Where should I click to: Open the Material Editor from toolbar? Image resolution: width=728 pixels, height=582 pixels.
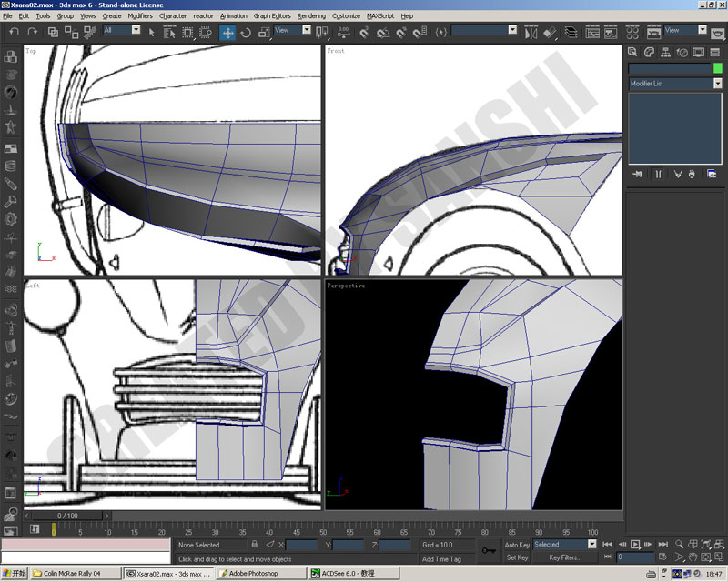point(632,33)
